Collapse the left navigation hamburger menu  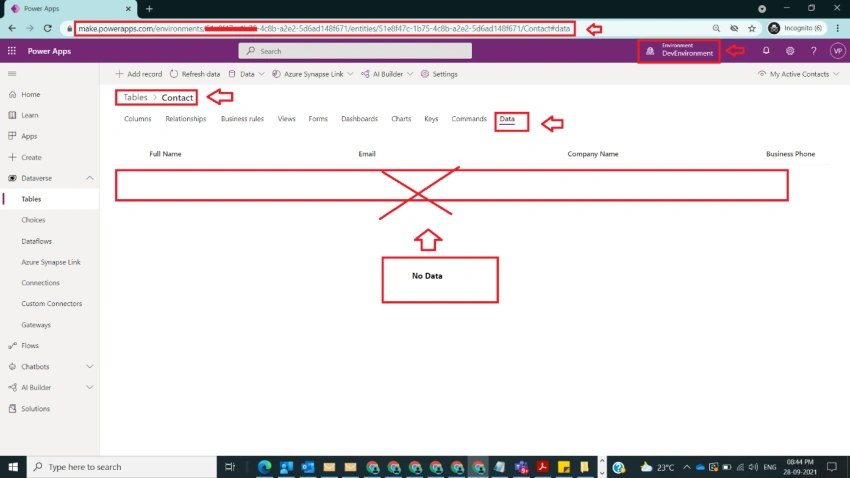coord(12,74)
